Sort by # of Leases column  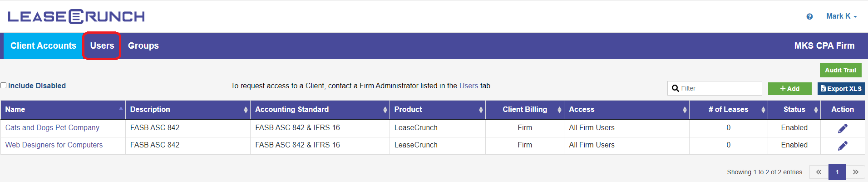(728, 110)
